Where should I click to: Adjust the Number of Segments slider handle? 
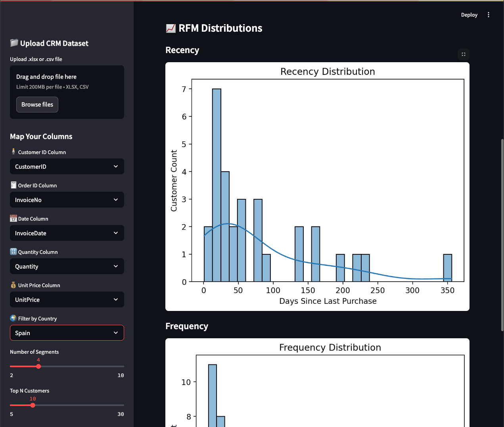pyautogui.click(x=38, y=366)
